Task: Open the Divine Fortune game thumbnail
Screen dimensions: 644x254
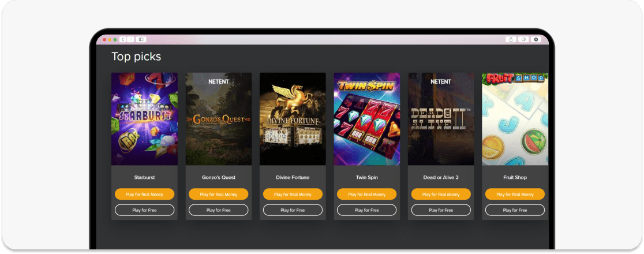Action: pos(293,119)
